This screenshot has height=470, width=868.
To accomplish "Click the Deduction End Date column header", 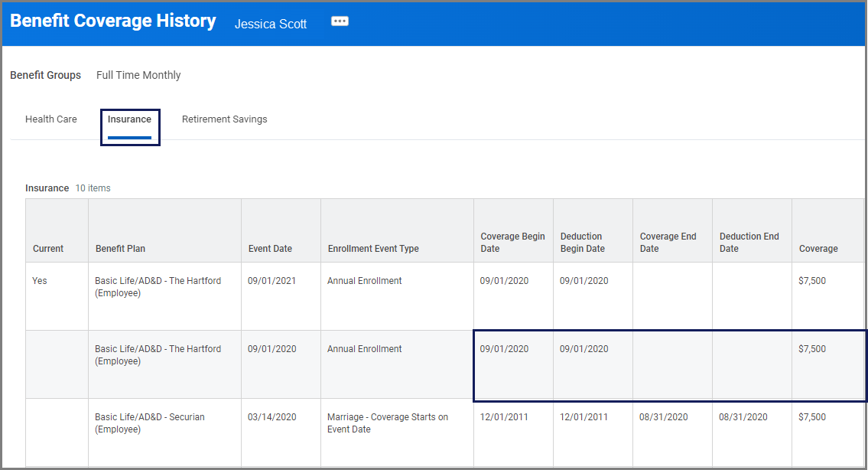I will pos(749,243).
